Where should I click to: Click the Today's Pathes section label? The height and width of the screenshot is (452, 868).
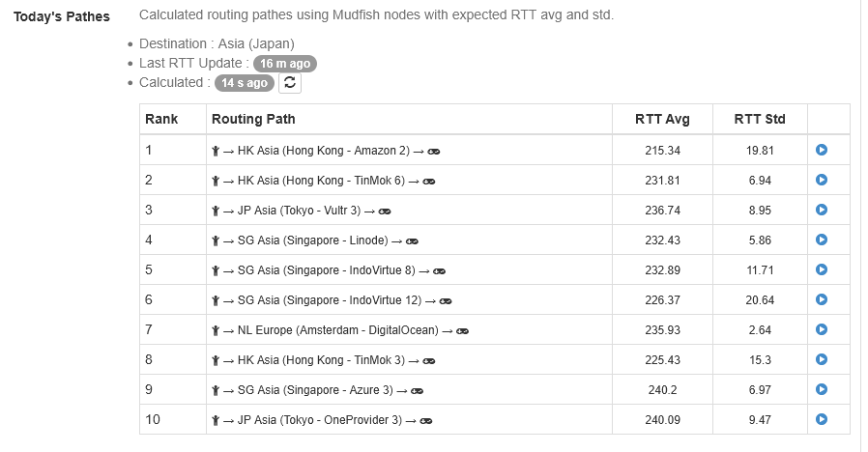[62, 16]
